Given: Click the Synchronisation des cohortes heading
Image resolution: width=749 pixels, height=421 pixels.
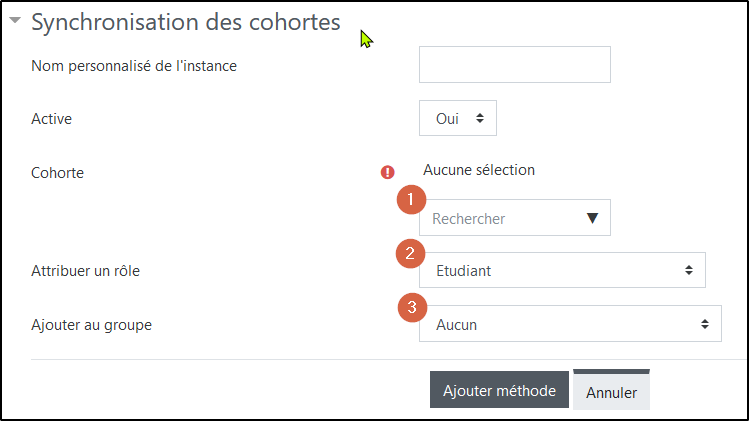Looking at the screenshot, I should click(x=186, y=22).
